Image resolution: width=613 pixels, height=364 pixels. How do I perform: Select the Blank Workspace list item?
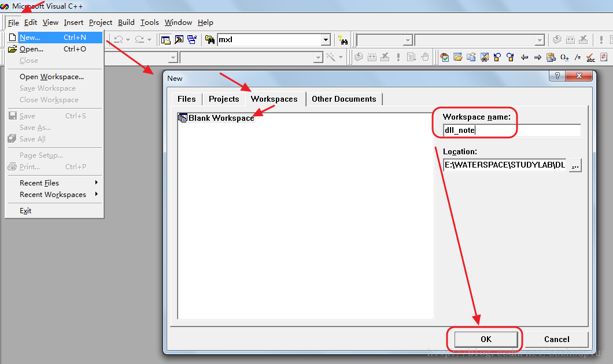pyautogui.click(x=216, y=118)
